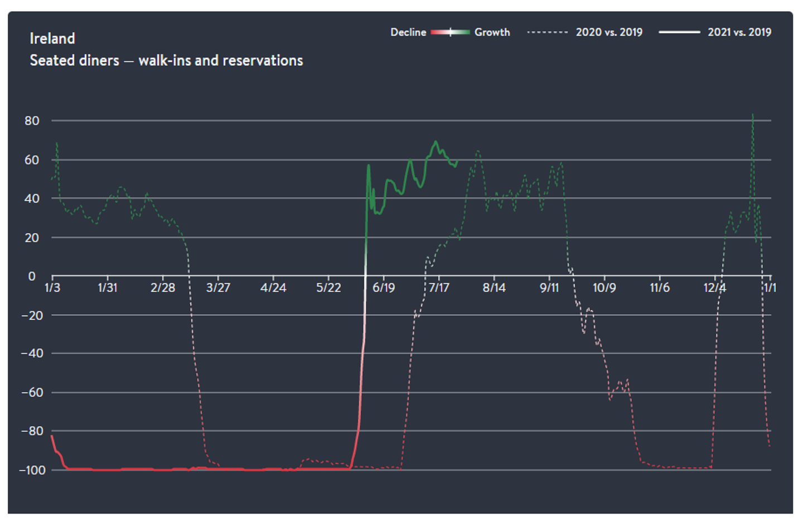The image size is (812, 526).
Task: Toggle the "2021 vs. 2019" legend series
Action: (x=739, y=32)
